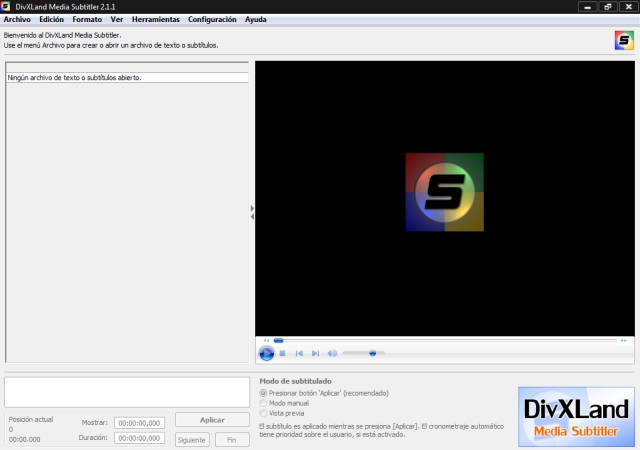
Task: Click the DivXLand Media Subtitler banner
Action: [576, 417]
